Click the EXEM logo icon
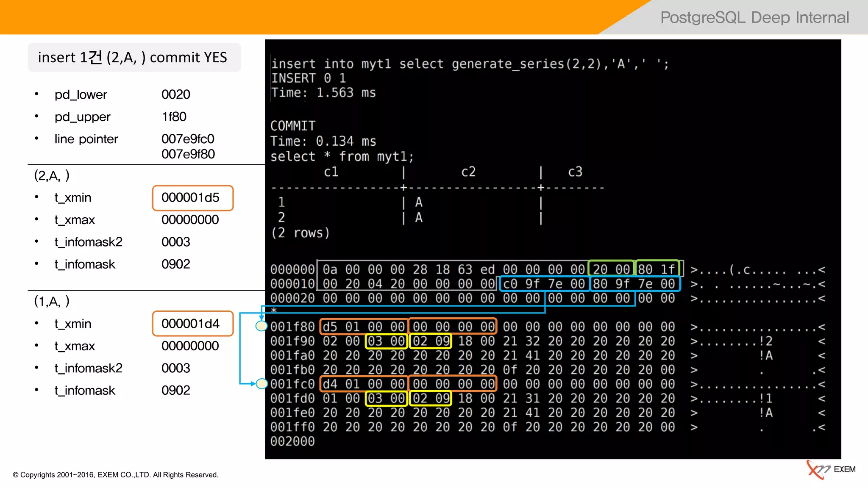 pyautogui.click(x=831, y=469)
